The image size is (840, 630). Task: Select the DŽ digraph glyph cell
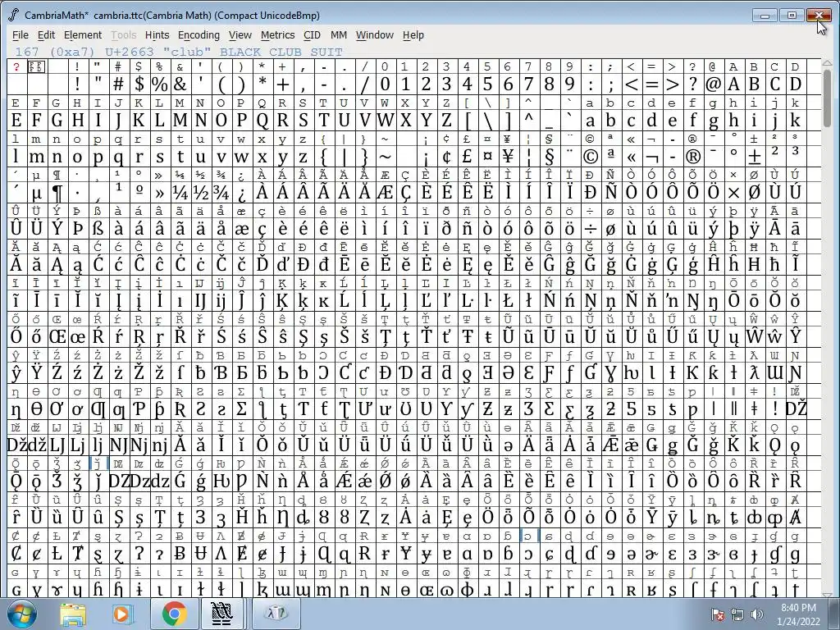point(796,409)
